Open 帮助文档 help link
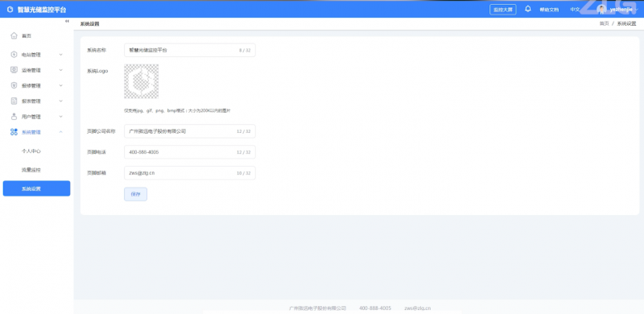 tap(549, 10)
